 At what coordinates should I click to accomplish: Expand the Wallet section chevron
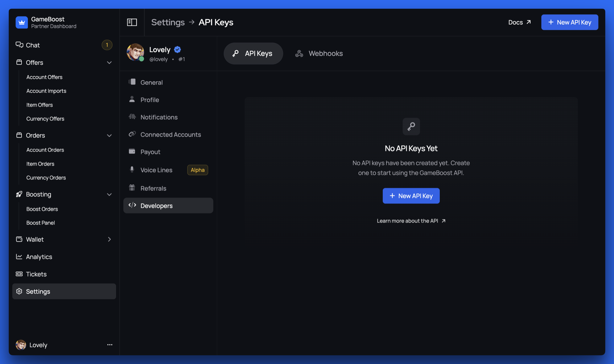(x=109, y=240)
